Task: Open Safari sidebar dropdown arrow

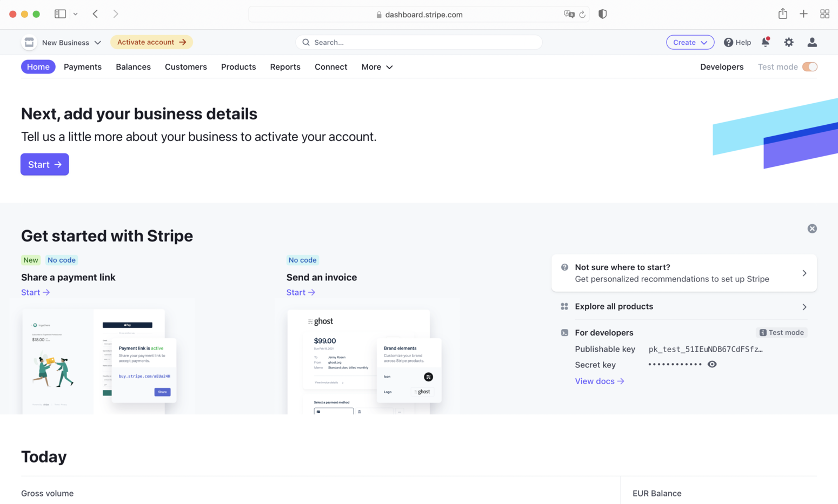Action: point(76,14)
